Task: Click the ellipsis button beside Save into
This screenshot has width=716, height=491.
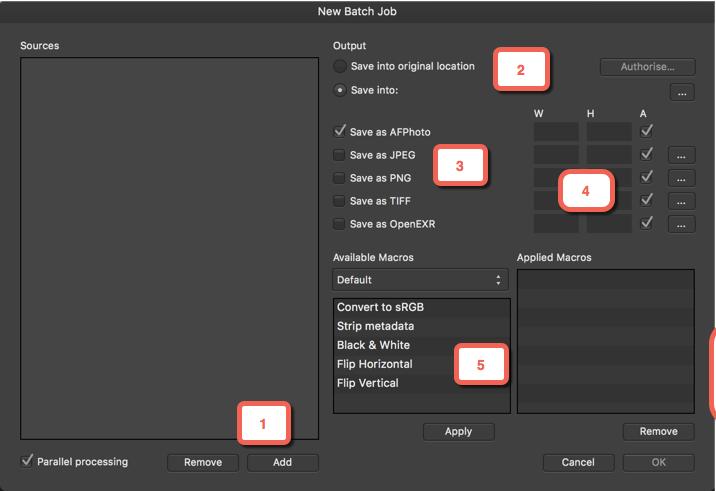Action: pos(682,93)
